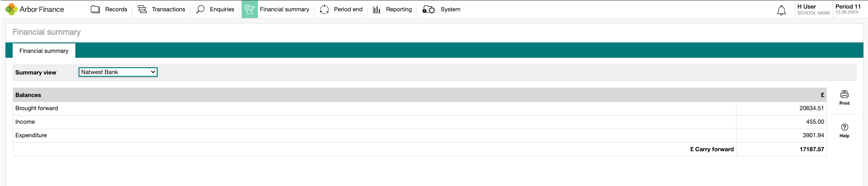Expand the Summary view Natwest Bank dropdown
The width and height of the screenshot is (868, 186).
tap(118, 72)
